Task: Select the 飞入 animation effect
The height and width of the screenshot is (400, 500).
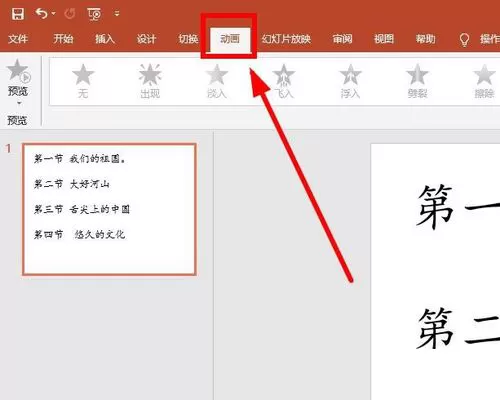Action: 284,82
